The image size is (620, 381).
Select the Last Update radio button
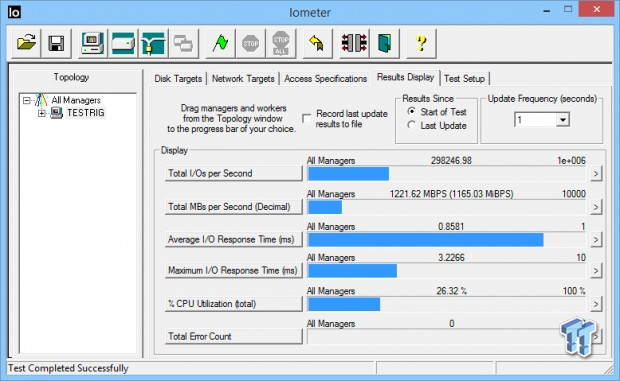pos(412,125)
